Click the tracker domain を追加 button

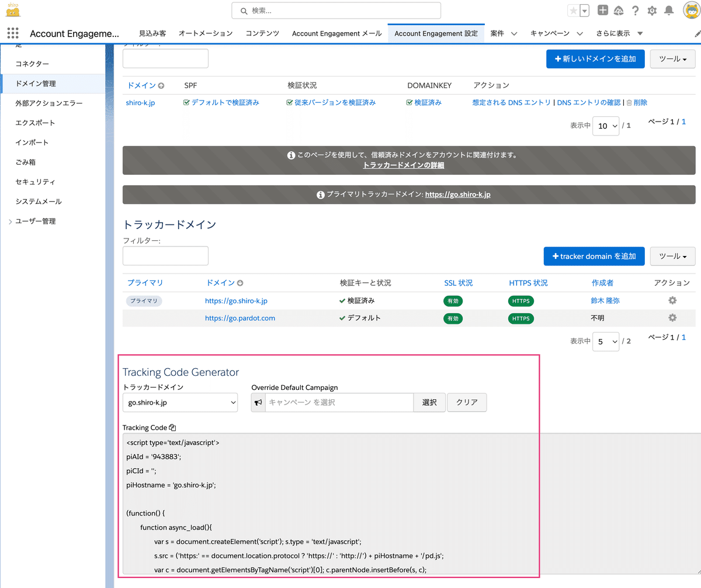click(594, 256)
